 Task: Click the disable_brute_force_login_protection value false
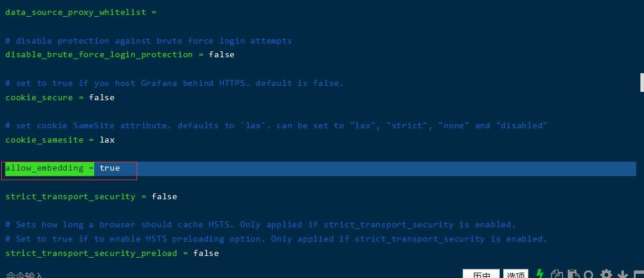coord(222,55)
